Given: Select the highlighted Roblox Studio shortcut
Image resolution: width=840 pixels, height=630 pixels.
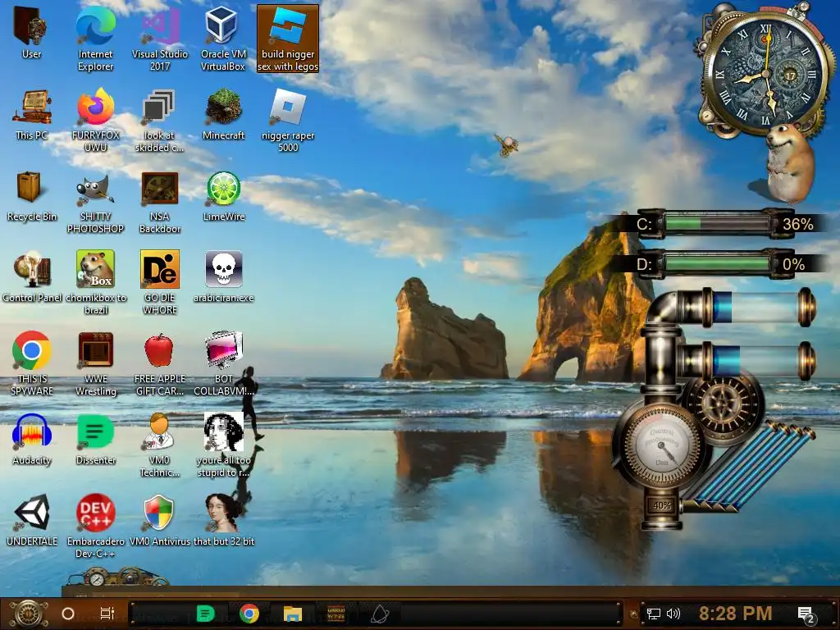Looking at the screenshot, I should click(x=288, y=39).
